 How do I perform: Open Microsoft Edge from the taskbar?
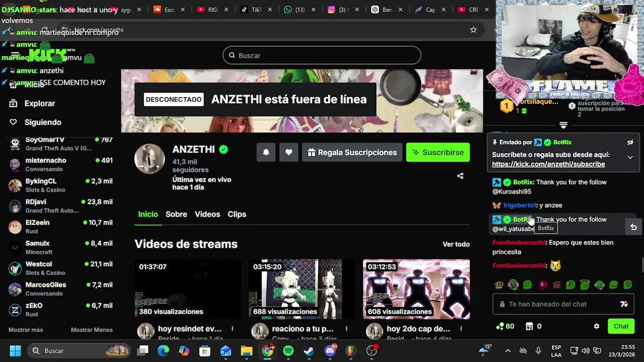click(x=164, y=350)
